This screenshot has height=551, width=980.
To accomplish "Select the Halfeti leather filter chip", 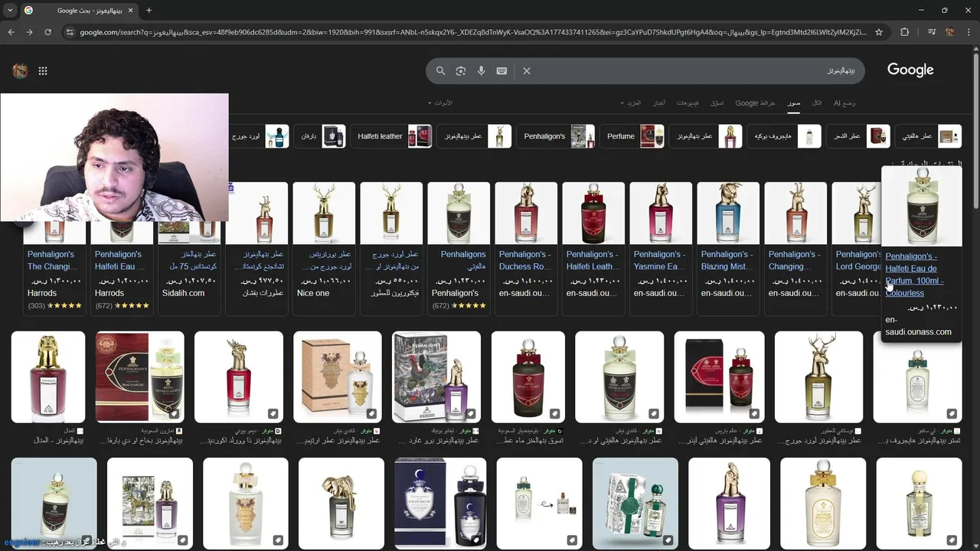I will point(393,136).
